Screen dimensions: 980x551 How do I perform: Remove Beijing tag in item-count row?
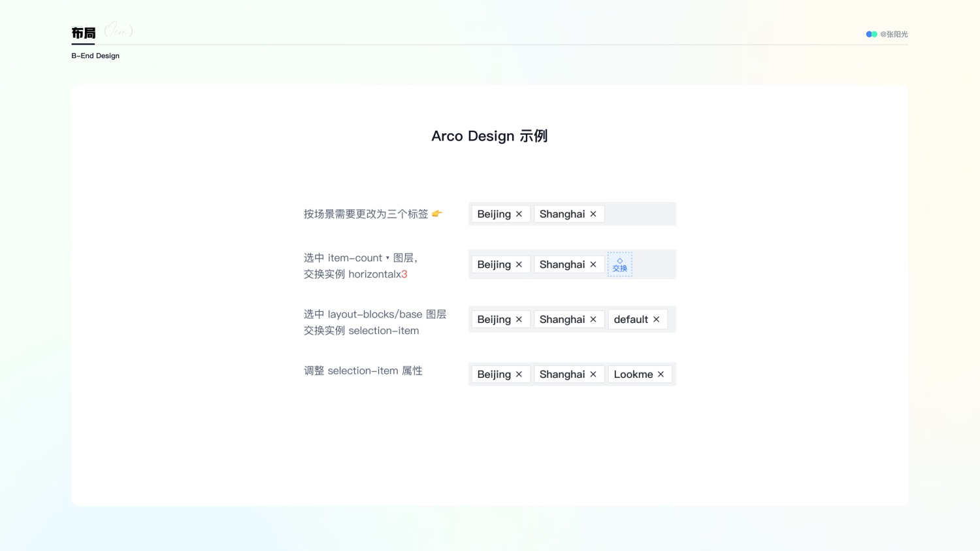coord(519,265)
